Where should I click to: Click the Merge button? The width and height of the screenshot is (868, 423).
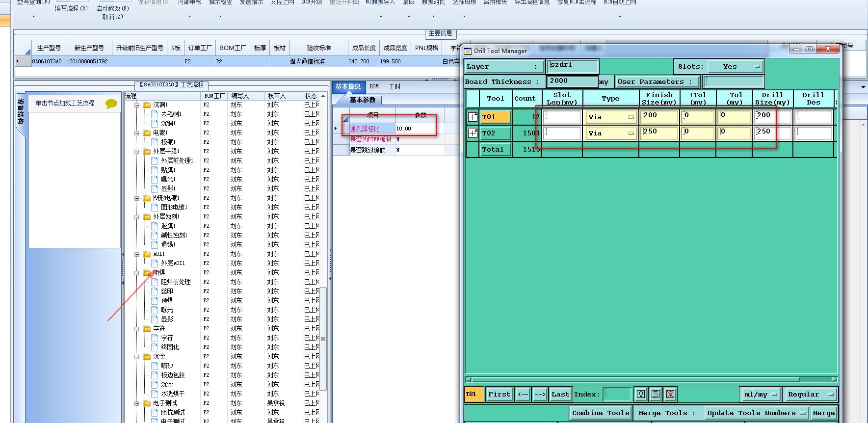(823, 413)
